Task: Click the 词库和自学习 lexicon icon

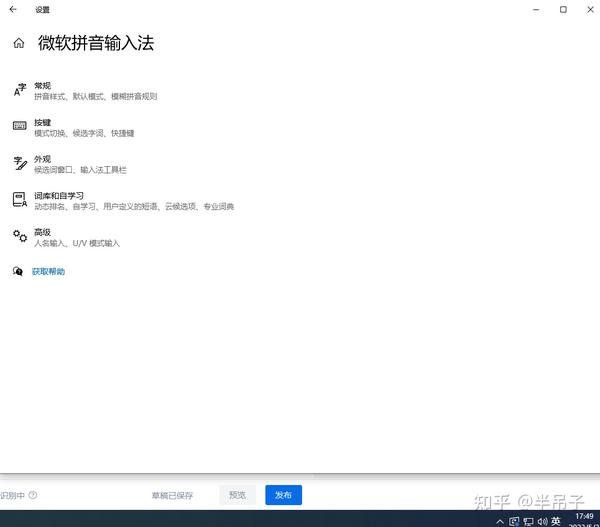Action: [x=20, y=200]
